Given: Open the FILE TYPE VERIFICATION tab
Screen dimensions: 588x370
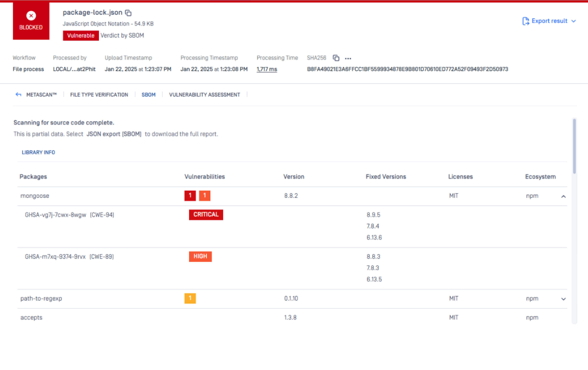Looking at the screenshot, I should (99, 95).
